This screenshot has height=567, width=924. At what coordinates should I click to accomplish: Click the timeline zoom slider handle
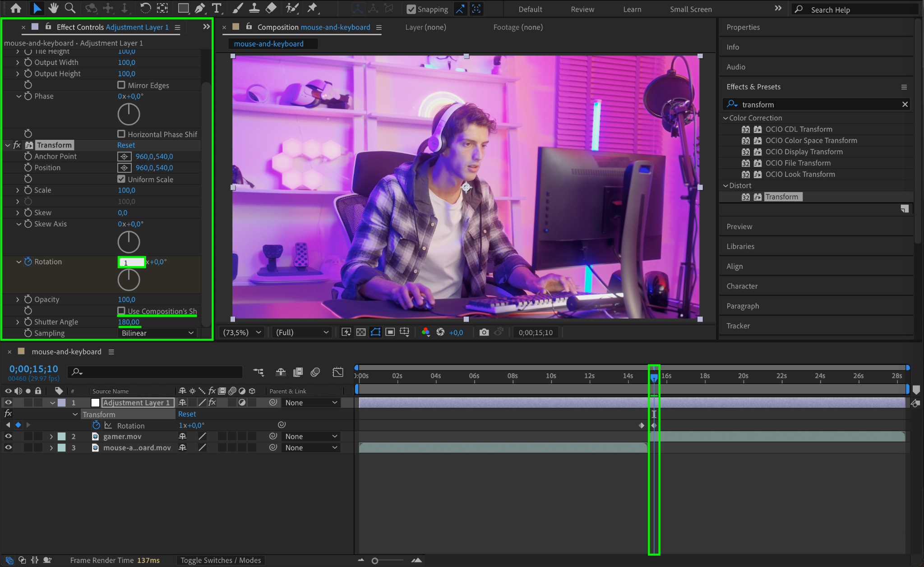(375, 561)
